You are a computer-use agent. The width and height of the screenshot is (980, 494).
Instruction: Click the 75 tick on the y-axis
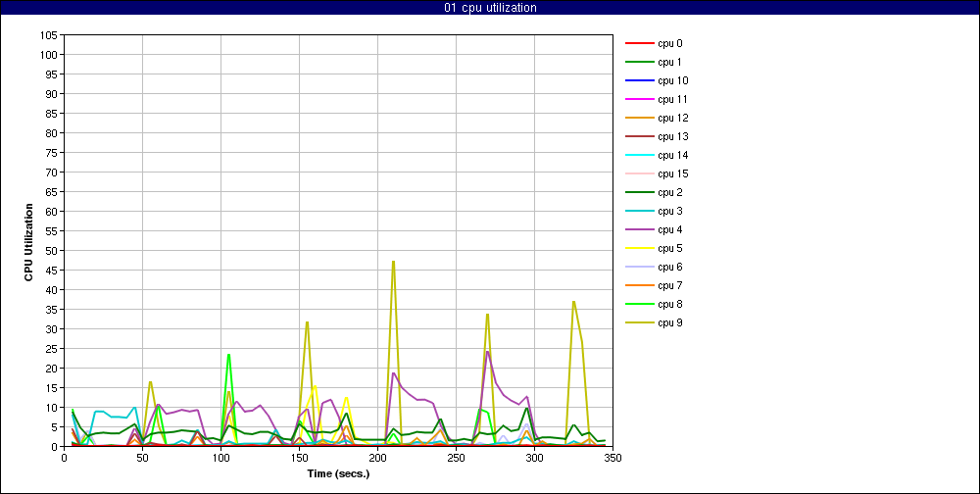(53, 153)
